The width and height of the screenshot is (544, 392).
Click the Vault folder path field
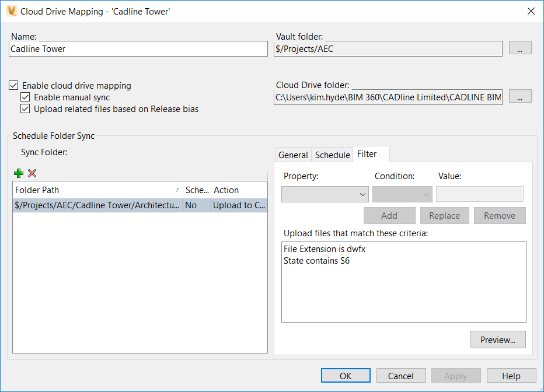[x=388, y=49]
